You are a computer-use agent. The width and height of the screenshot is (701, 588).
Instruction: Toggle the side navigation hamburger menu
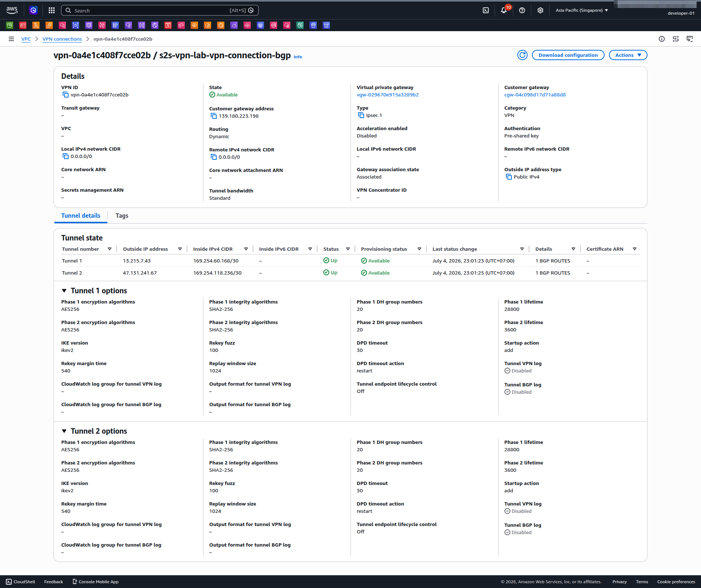pyautogui.click(x=11, y=39)
